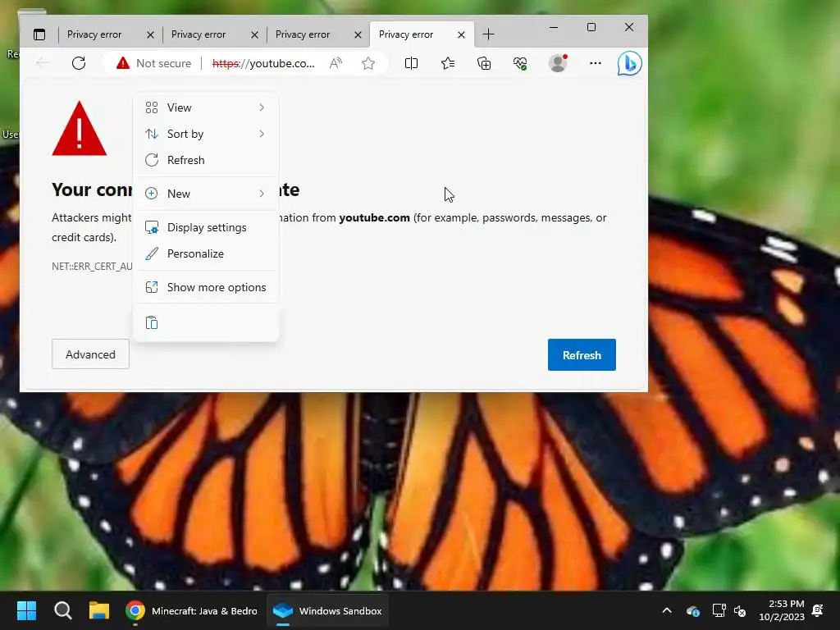Open Settings and more ellipsis
The height and width of the screenshot is (630, 840).
[596, 63]
